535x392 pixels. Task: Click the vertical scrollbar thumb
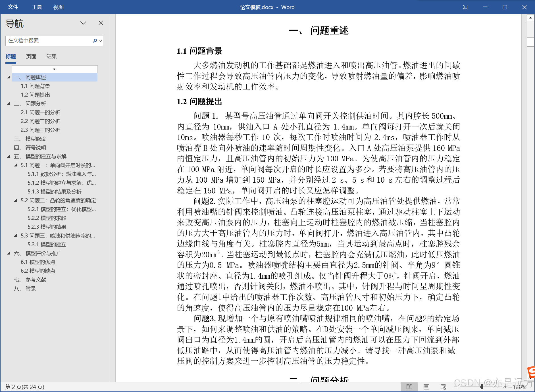[530, 42]
